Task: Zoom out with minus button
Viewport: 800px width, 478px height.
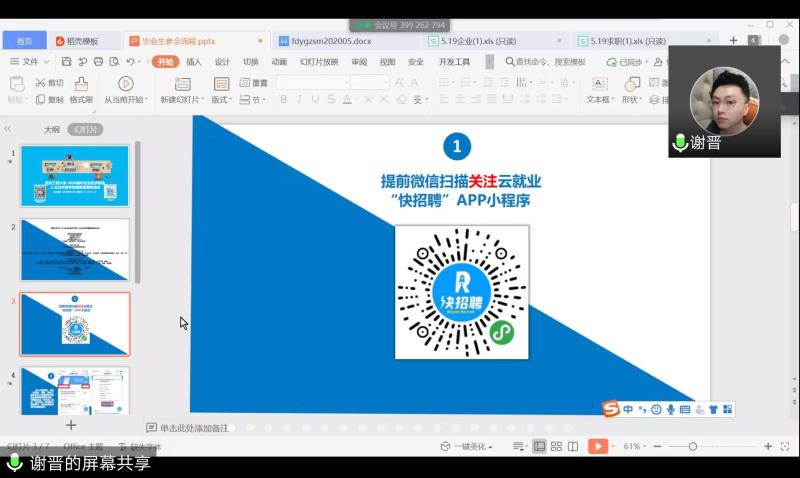Action: point(657,447)
